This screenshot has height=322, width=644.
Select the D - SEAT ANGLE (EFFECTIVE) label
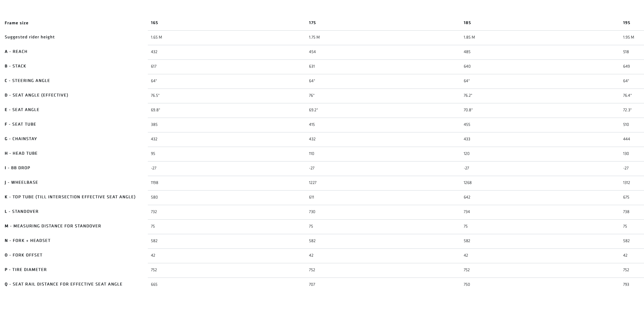(36, 95)
